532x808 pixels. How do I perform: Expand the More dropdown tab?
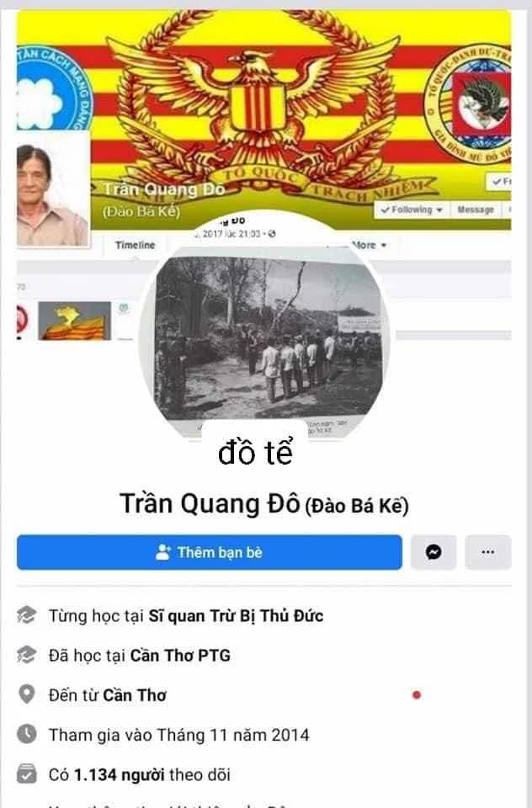pos(368,245)
